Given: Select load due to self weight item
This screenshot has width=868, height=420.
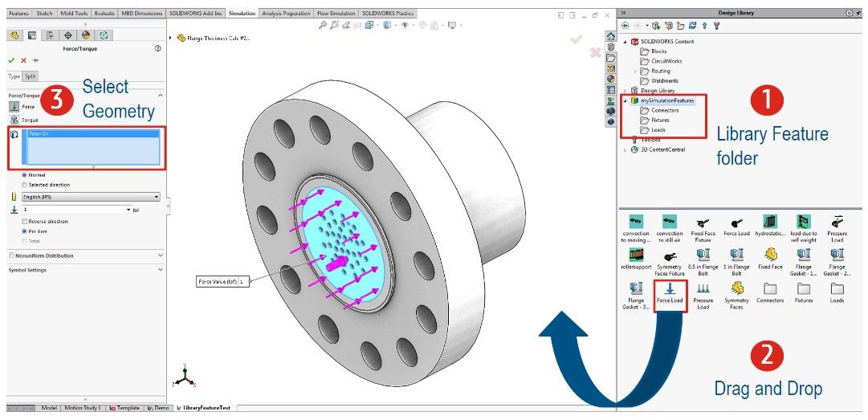Looking at the screenshot, I should (804, 228).
